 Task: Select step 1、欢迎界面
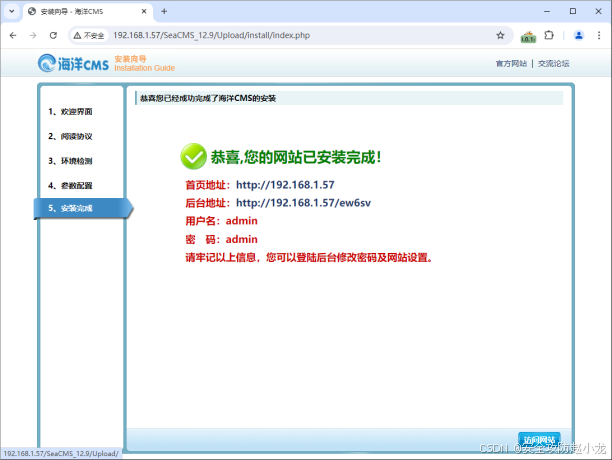[x=70, y=112]
